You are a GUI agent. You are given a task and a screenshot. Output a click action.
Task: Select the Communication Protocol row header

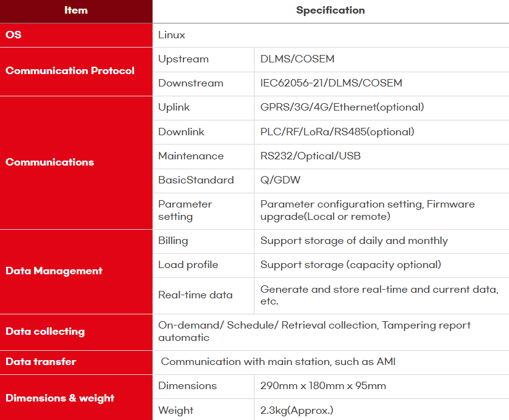[70, 71]
